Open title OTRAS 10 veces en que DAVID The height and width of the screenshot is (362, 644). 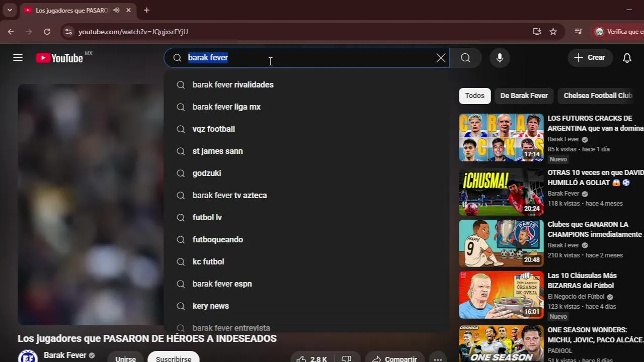595,177
